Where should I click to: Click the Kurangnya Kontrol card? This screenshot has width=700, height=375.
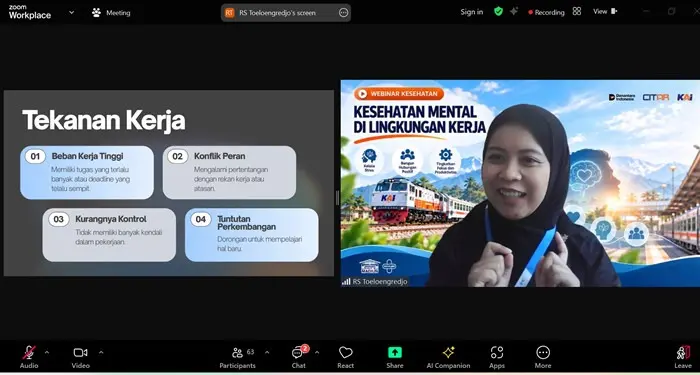tap(109, 235)
